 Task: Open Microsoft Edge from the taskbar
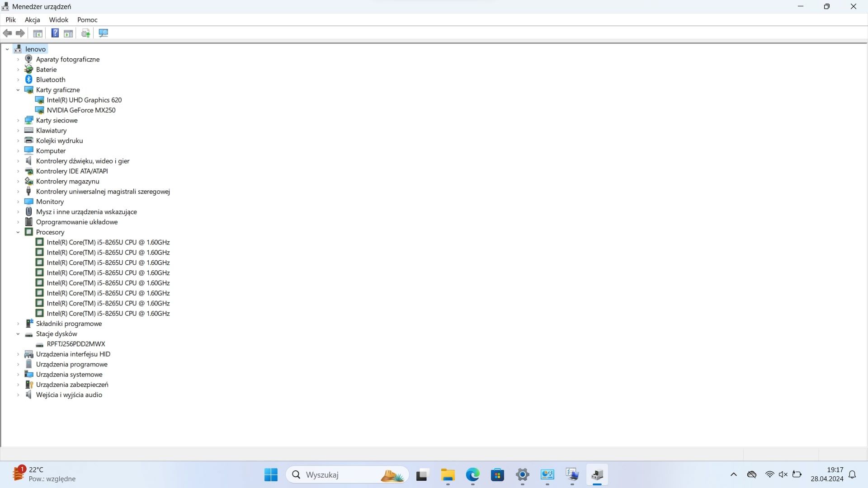coord(473,475)
